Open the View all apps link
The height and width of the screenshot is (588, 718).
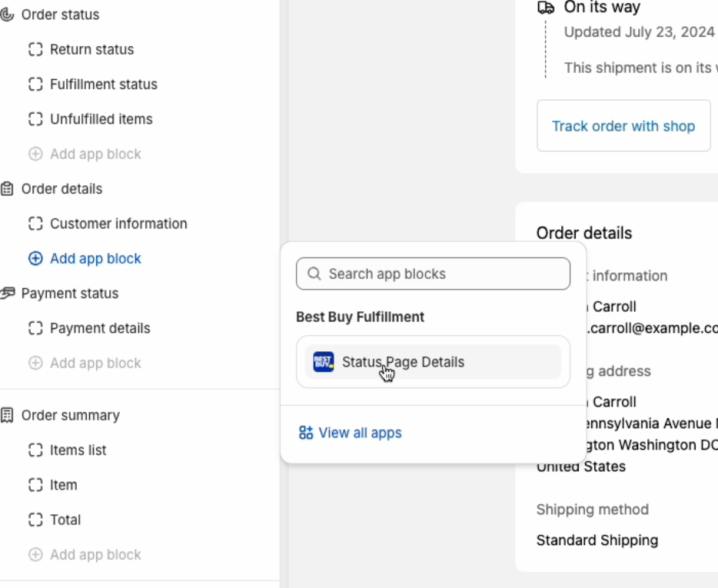(x=351, y=433)
